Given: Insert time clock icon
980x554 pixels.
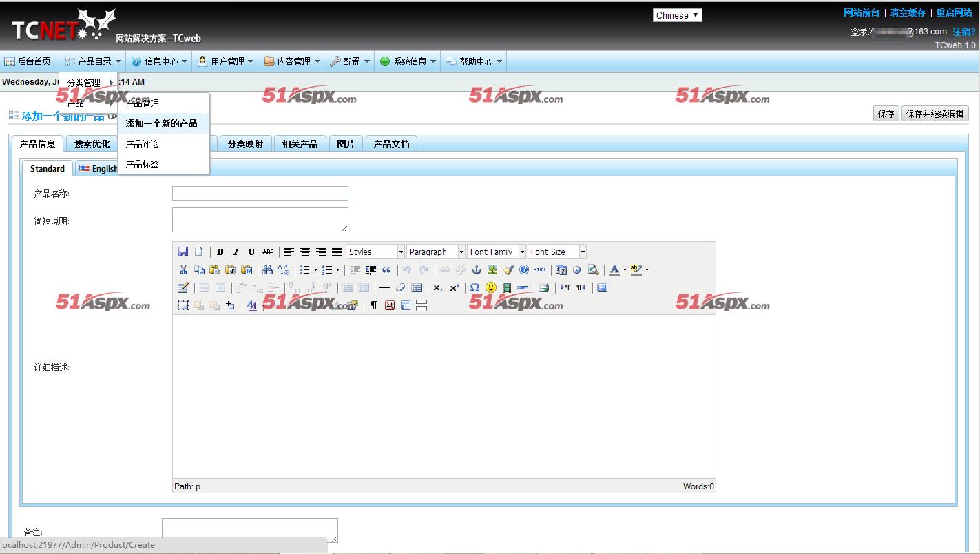Looking at the screenshot, I should (x=577, y=269).
